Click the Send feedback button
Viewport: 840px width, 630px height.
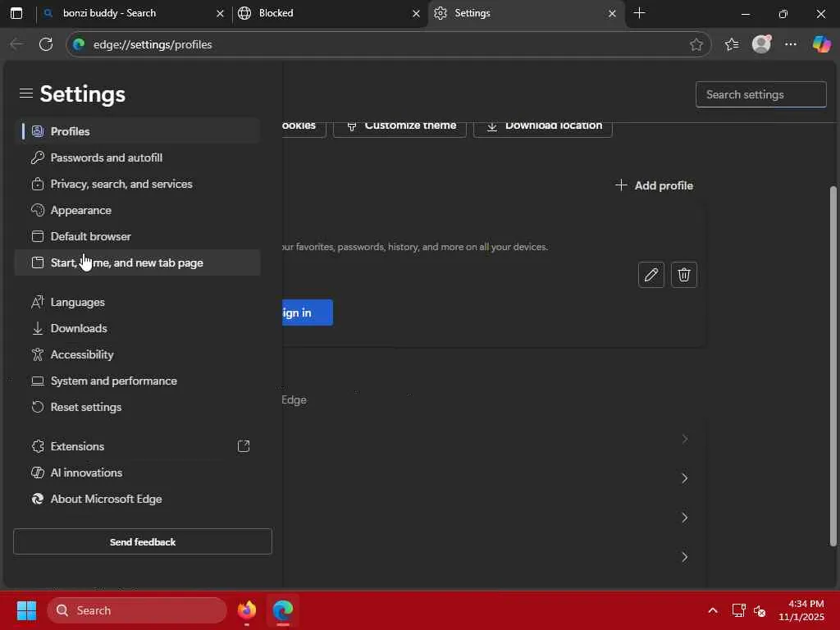click(x=143, y=541)
